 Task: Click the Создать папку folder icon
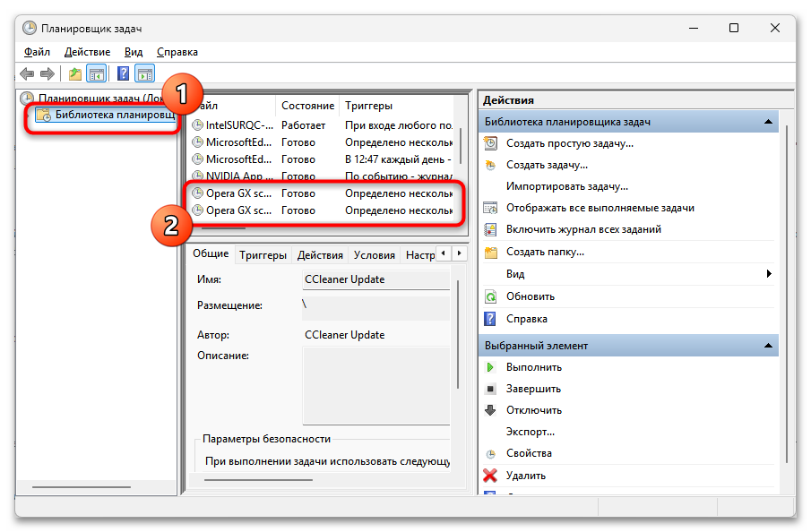click(490, 253)
